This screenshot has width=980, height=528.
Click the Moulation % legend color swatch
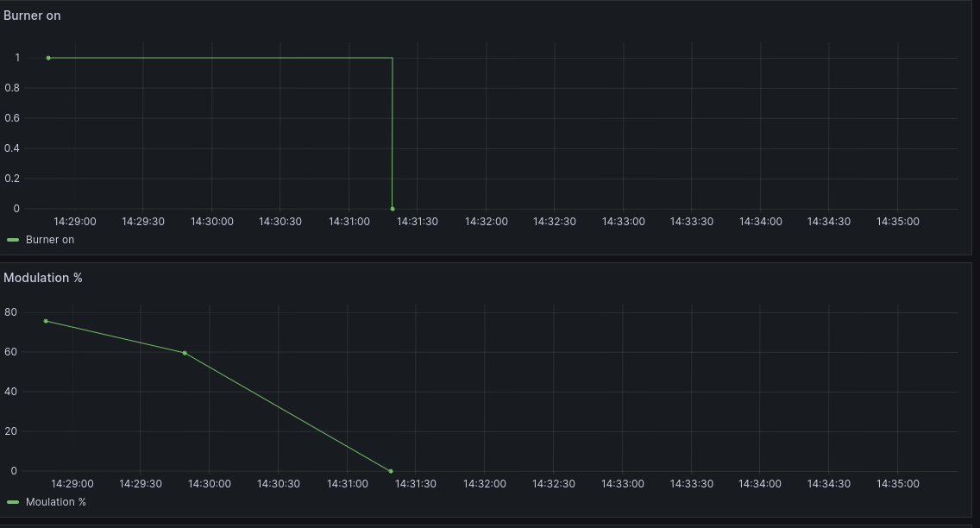click(13, 502)
